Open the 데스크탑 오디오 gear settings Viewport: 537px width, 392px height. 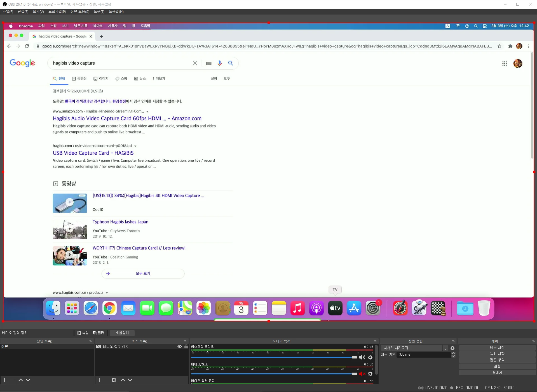coord(370,357)
